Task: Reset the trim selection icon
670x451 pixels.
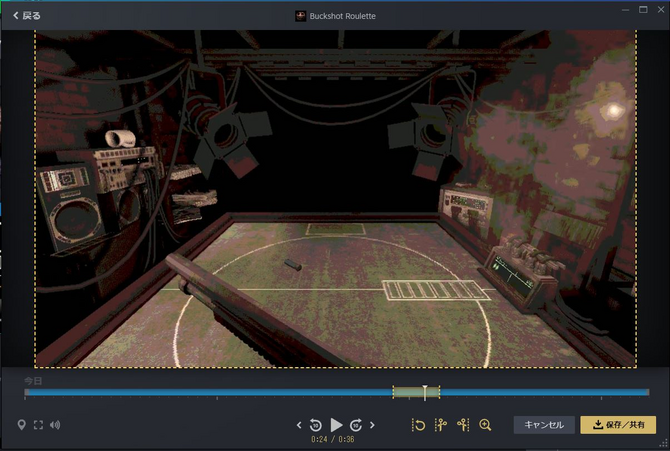Action: click(419, 425)
